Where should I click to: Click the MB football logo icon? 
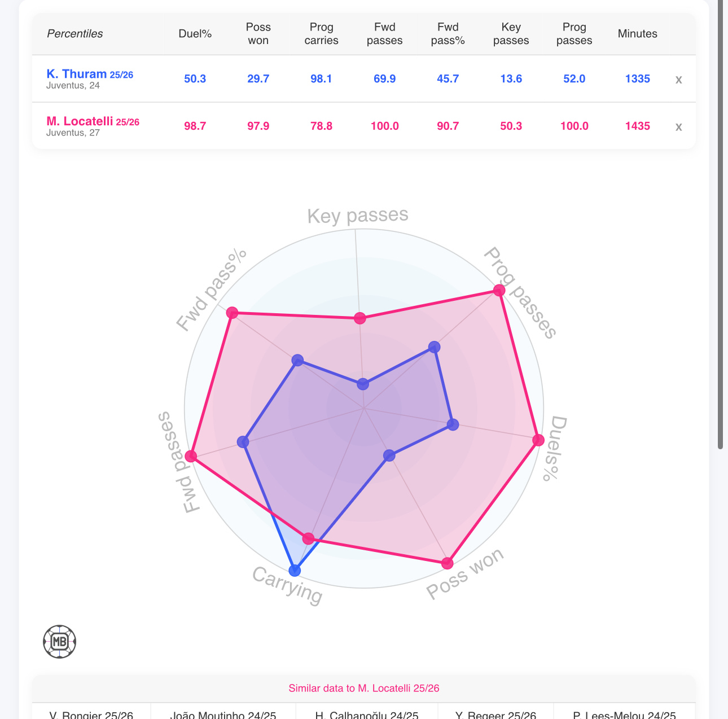pos(59,642)
